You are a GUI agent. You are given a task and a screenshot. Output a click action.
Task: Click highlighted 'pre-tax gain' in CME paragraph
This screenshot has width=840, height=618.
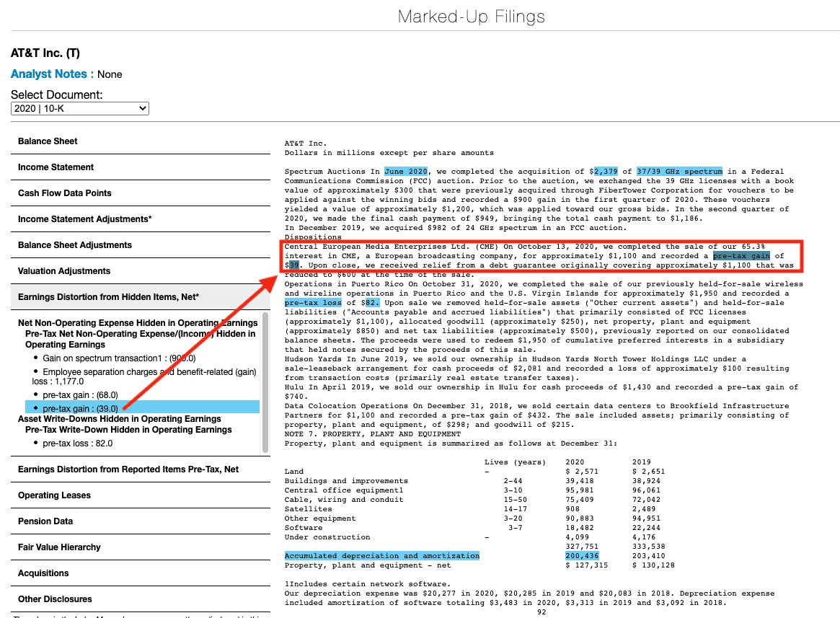[741, 256]
